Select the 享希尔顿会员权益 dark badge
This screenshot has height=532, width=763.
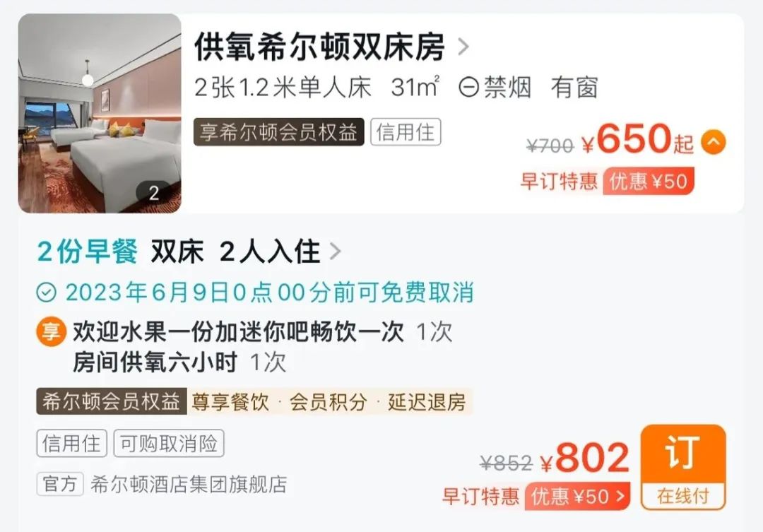(279, 132)
